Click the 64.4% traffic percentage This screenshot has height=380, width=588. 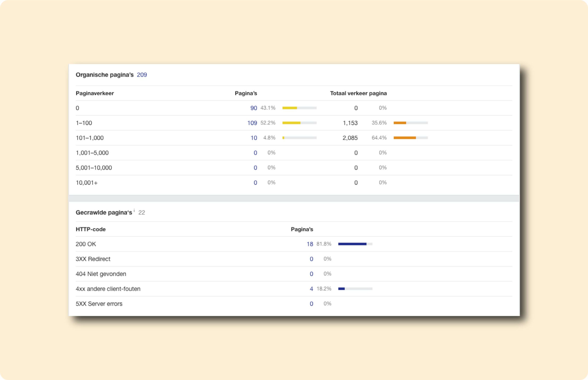379,138
